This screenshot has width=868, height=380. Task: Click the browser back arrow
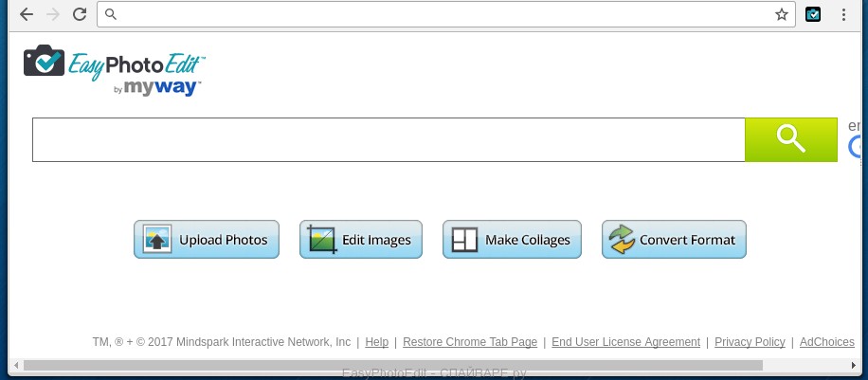[x=27, y=14]
